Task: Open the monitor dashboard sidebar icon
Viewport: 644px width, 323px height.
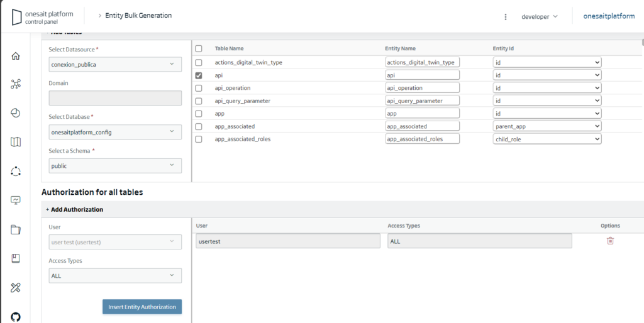Action: 16,200
